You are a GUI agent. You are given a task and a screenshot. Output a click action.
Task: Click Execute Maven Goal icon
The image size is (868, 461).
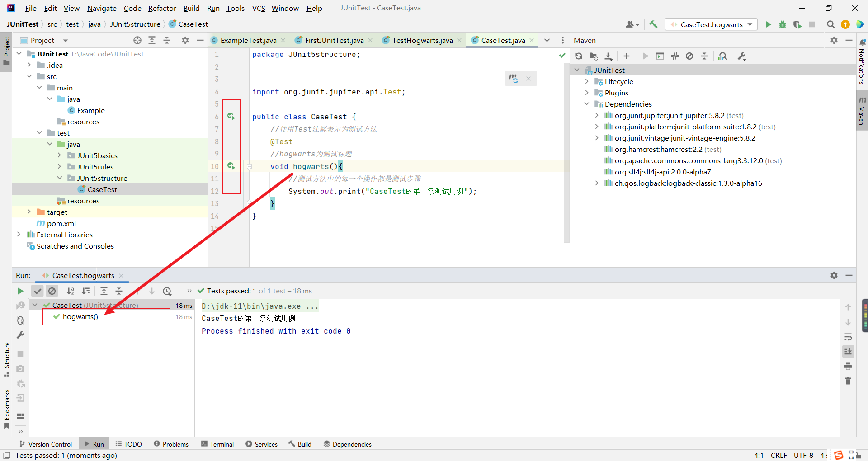click(660, 56)
